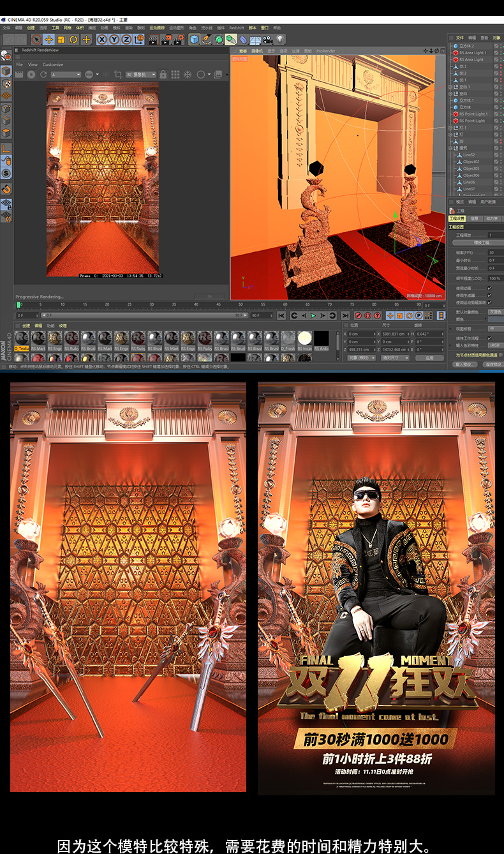The image size is (504, 854).
Task: Toggle Y axis lock
Action: [x=114, y=40]
